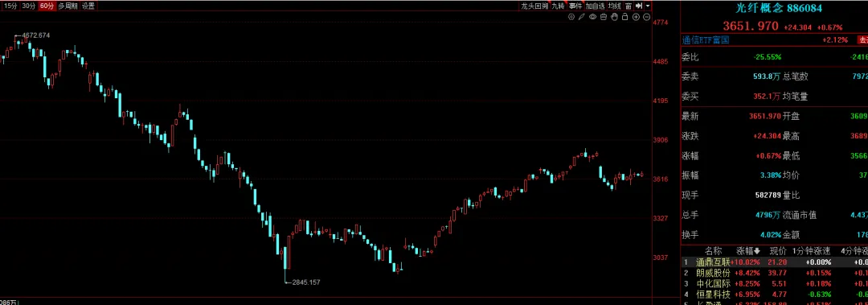Select the 中化国际 stock row

point(775,283)
